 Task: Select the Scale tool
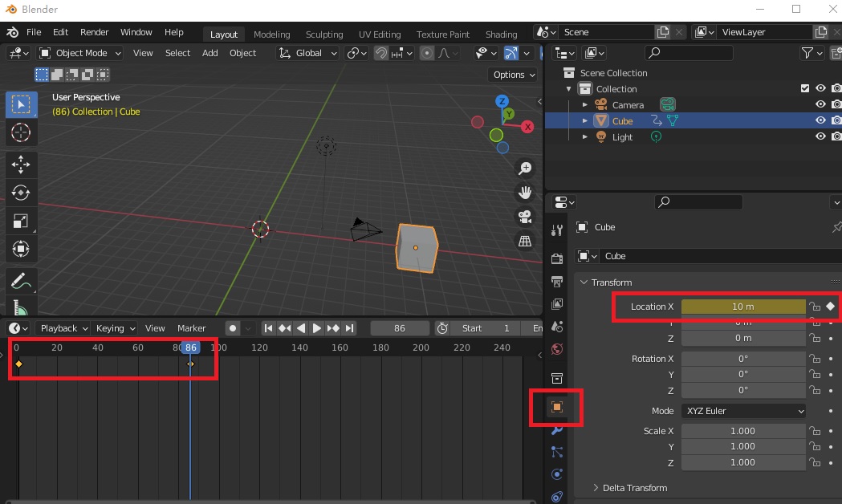21,222
